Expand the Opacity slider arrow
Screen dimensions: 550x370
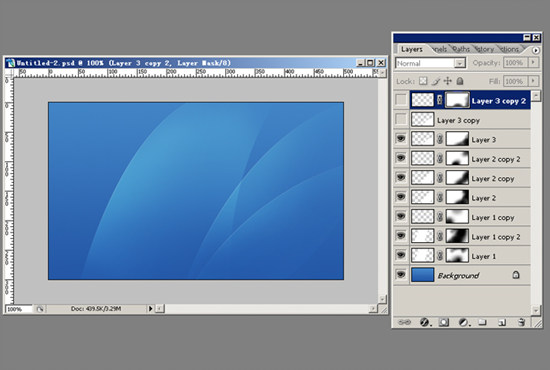[x=533, y=63]
